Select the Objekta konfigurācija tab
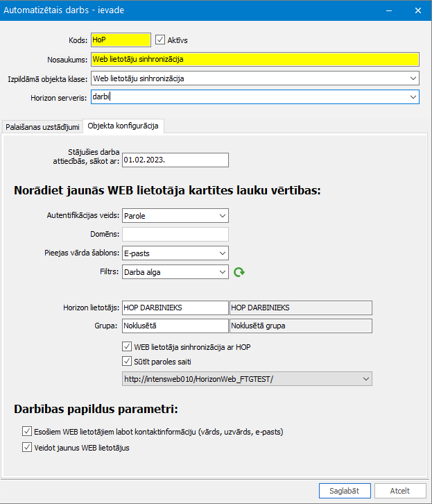Image resolution: width=432 pixels, height=504 pixels. 123,126
